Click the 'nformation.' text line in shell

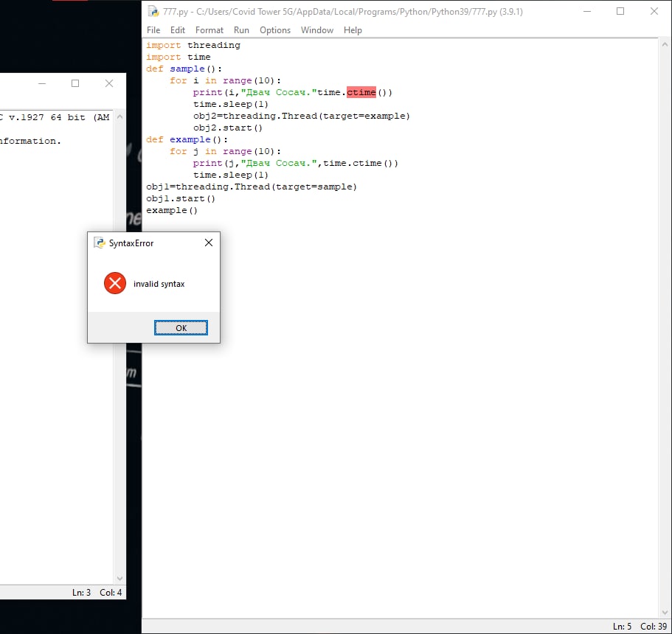pyautogui.click(x=30, y=141)
